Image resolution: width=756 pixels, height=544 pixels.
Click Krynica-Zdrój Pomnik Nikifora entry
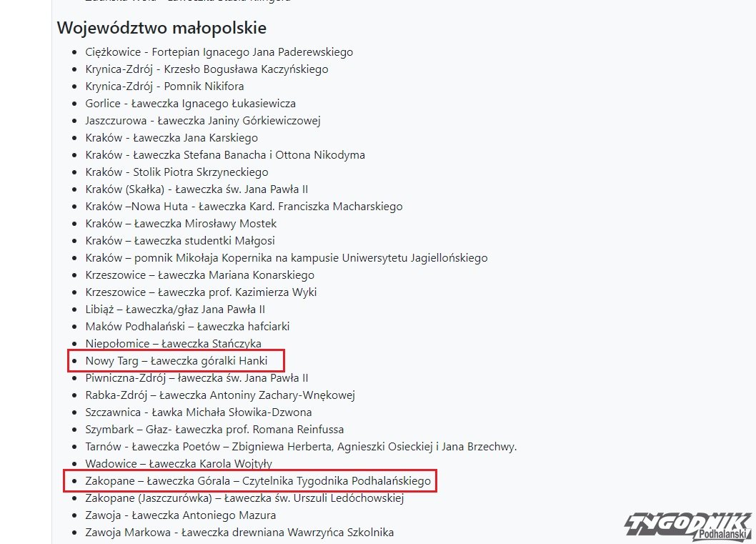[x=164, y=86]
